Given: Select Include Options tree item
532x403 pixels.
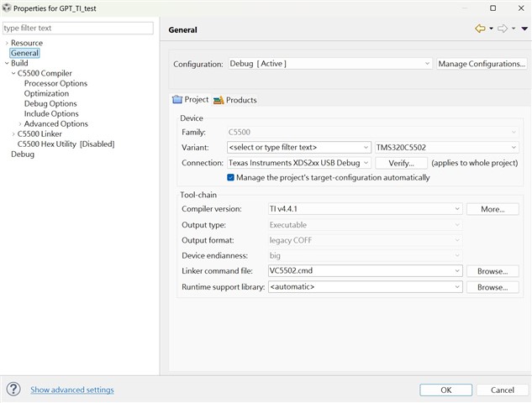Looking at the screenshot, I should (51, 114).
